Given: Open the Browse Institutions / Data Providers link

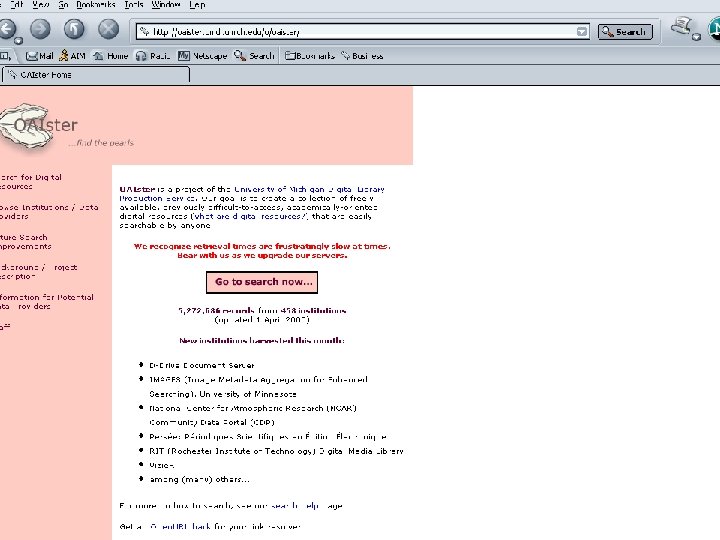Looking at the screenshot, I should [x=49, y=212].
